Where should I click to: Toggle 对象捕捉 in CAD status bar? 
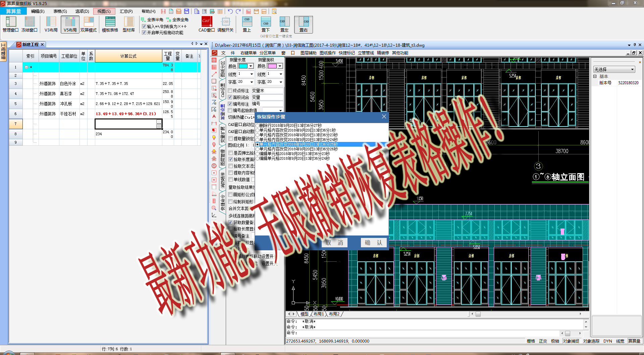pos(571,341)
